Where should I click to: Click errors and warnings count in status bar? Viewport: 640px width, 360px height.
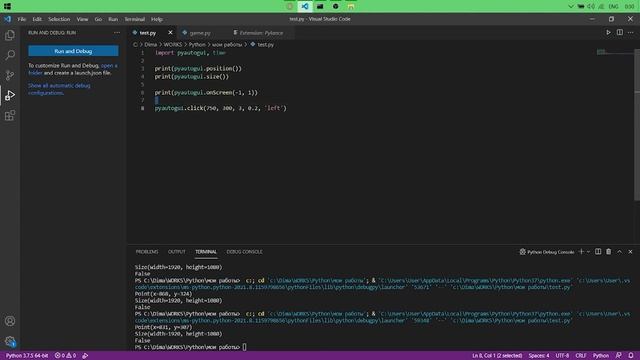(65, 356)
